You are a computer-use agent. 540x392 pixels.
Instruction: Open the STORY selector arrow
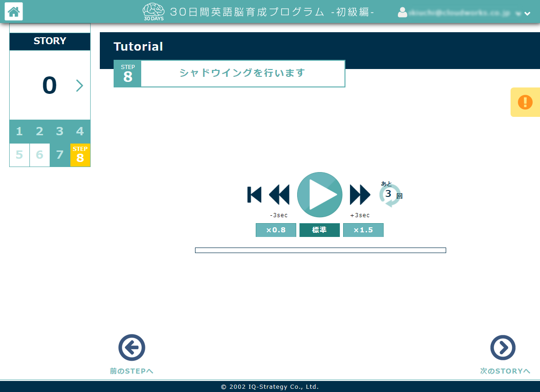pyautogui.click(x=80, y=85)
